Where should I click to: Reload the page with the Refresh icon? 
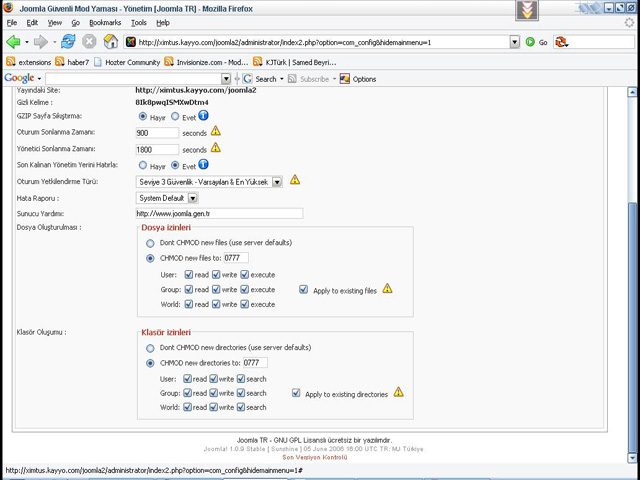(68, 42)
